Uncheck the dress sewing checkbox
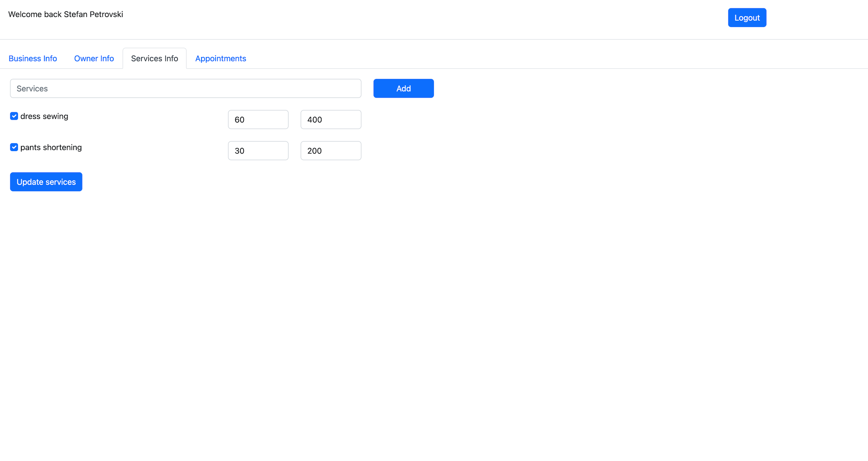The height and width of the screenshot is (461, 868). pyautogui.click(x=14, y=116)
